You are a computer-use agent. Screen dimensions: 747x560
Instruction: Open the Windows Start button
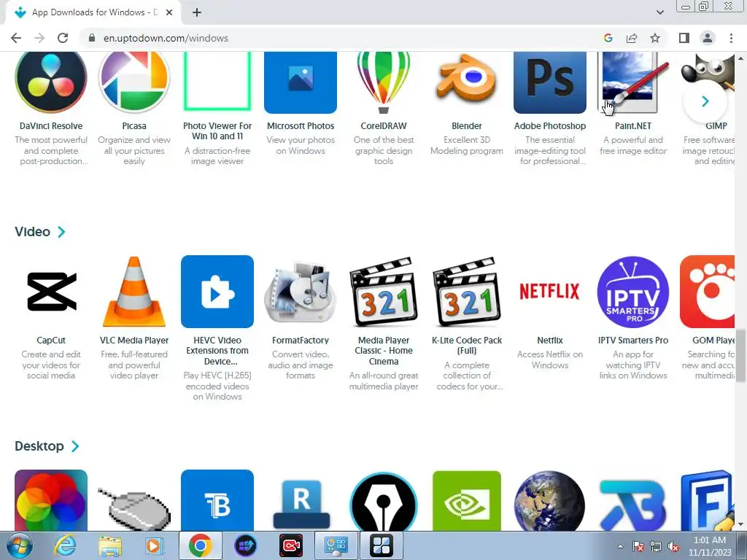coord(20,545)
